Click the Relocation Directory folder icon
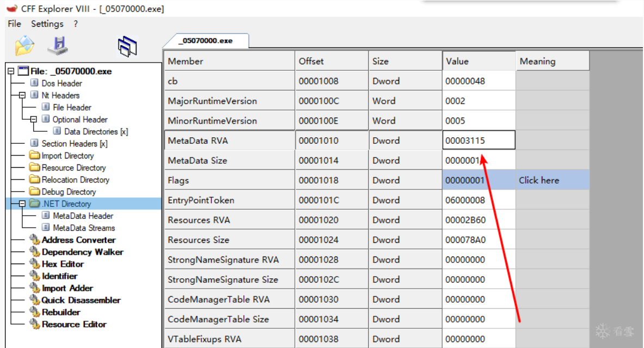Image resolution: width=644 pixels, height=348 pixels. (x=34, y=179)
